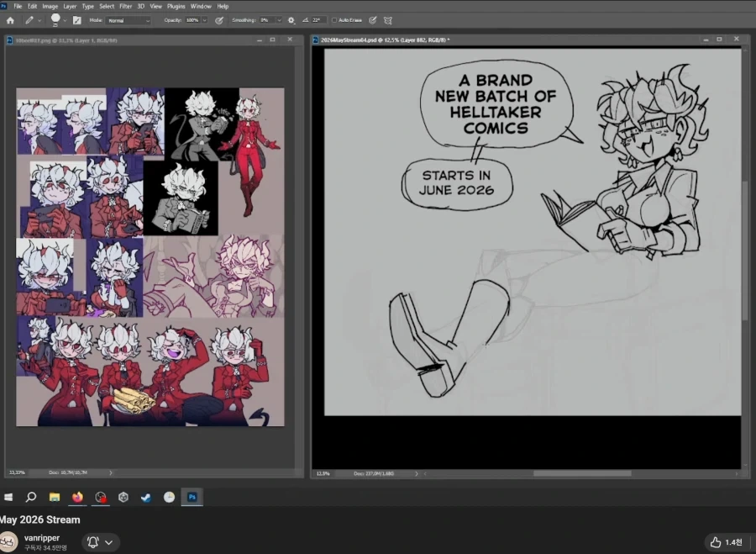Enable the Auto Erase checkbox
Screen dimensions: 756x554
pyautogui.click(x=334, y=20)
